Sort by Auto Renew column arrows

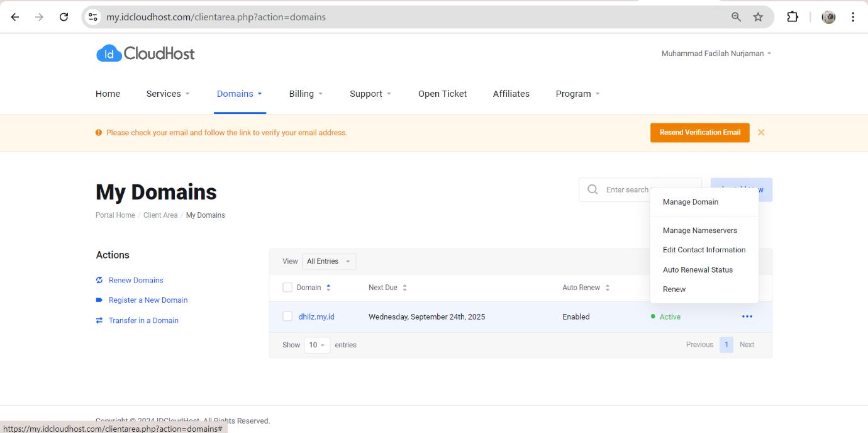(607, 288)
